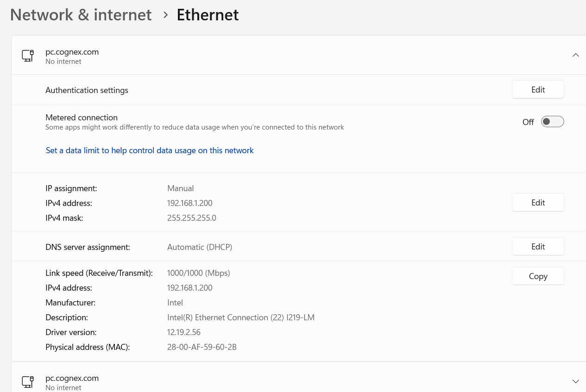The height and width of the screenshot is (392, 586).
Task: Click the 255.255.255.0 IPv4 mask value
Action: coord(191,218)
